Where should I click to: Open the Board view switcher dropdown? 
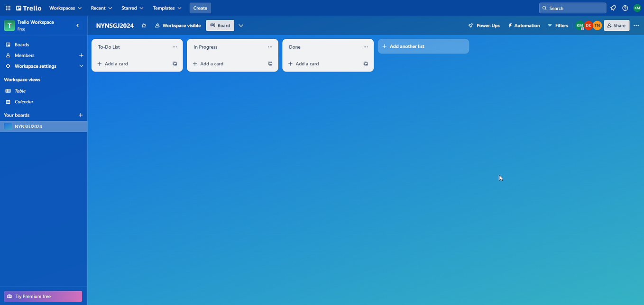tap(241, 25)
